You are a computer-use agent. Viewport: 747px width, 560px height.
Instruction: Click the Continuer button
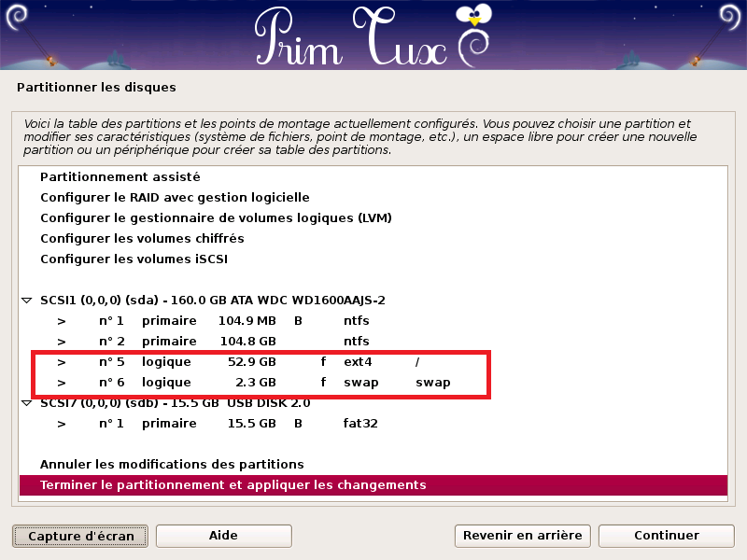click(667, 536)
